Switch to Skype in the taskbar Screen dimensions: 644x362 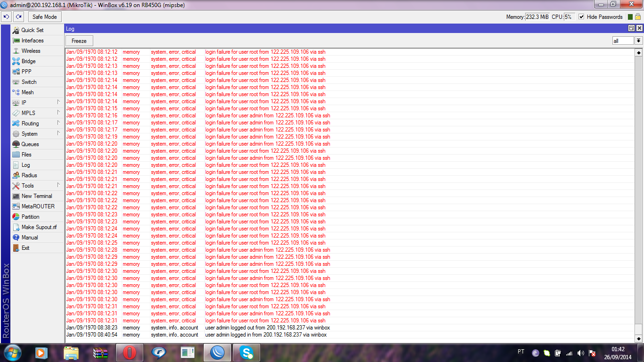(246, 352)
